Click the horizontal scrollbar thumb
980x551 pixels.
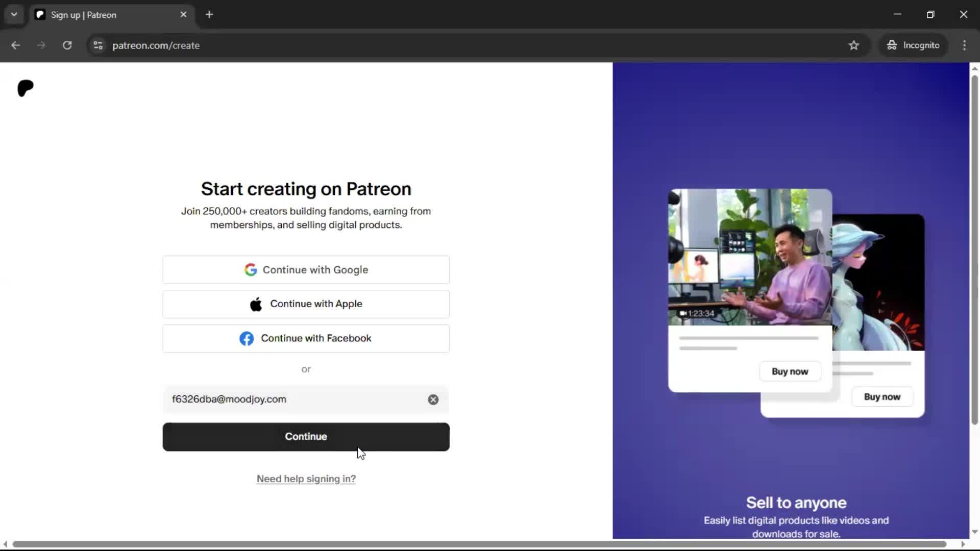click(480, 544)
